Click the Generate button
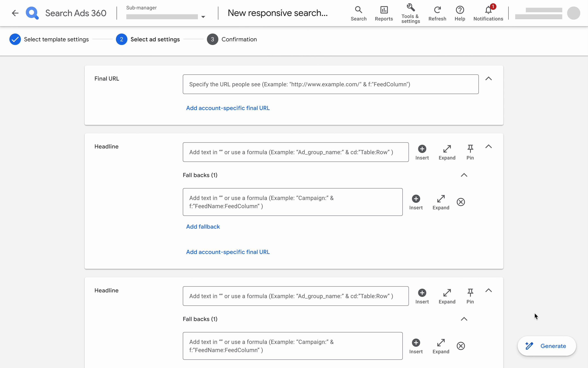 [x=546, y=346]
